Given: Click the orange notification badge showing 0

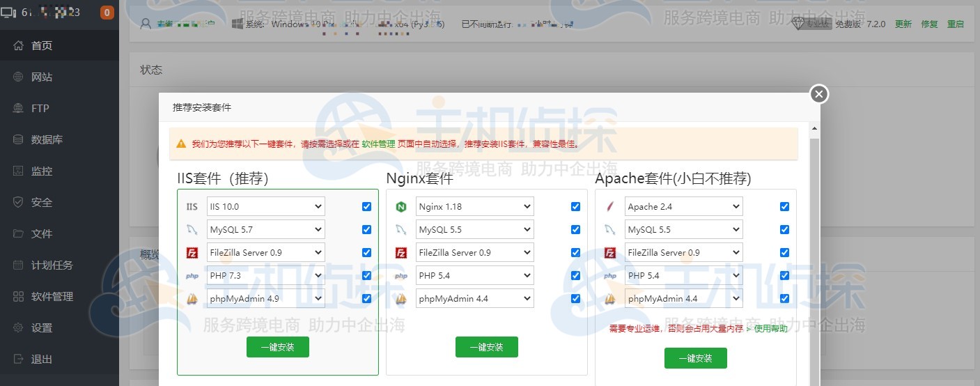Looking at the screenshot, I should [x=107, y=13].
